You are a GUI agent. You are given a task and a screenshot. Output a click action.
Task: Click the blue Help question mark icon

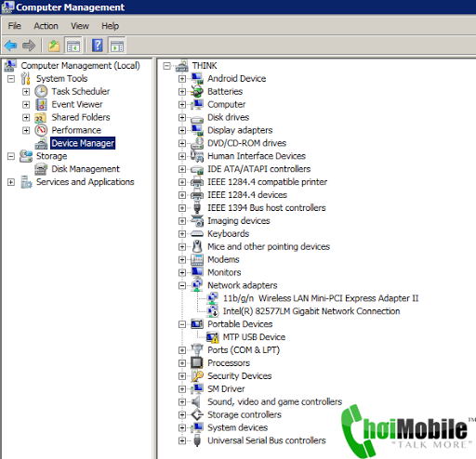click(x=98, y=46)
